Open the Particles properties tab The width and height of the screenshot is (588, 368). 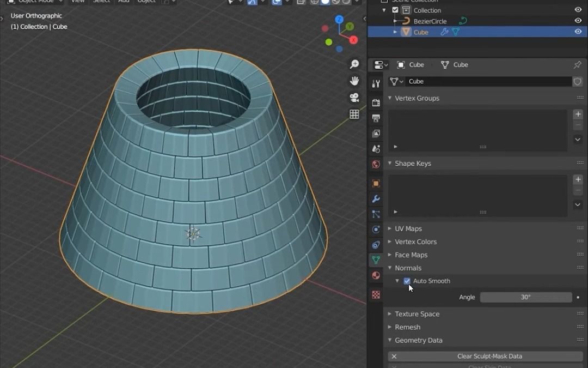(376, 214)
